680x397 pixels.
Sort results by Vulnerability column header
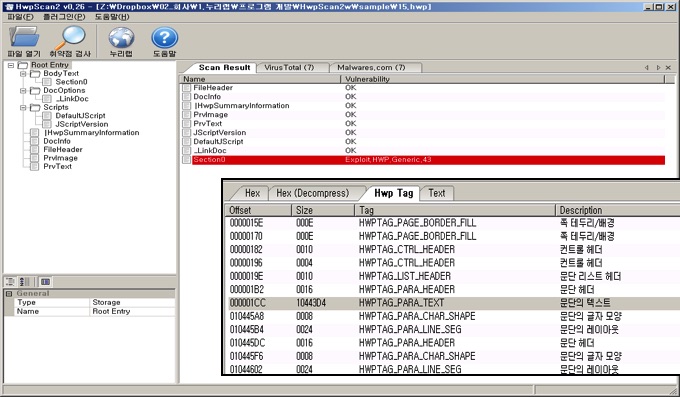pos(503,79)
